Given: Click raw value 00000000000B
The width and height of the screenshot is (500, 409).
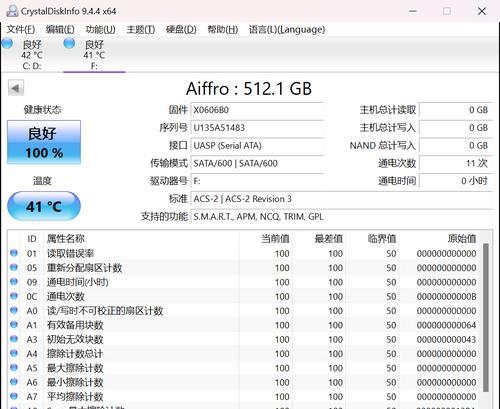Looking at the screenshot, I should point(446,297).
